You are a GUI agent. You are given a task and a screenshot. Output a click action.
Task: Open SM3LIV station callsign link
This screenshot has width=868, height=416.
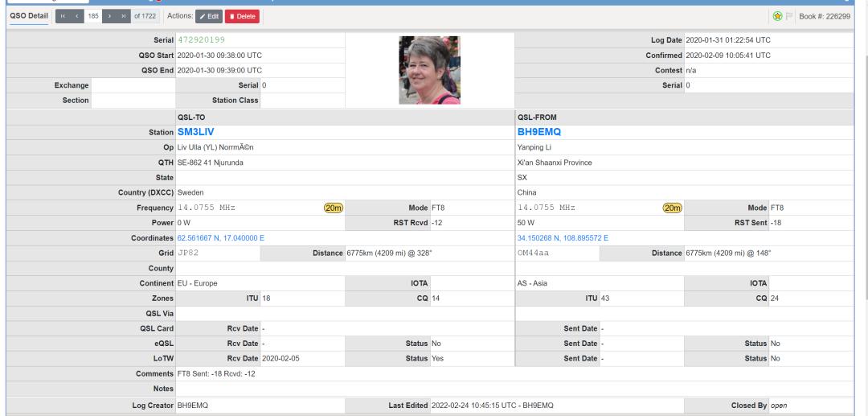tap(195, 133)
